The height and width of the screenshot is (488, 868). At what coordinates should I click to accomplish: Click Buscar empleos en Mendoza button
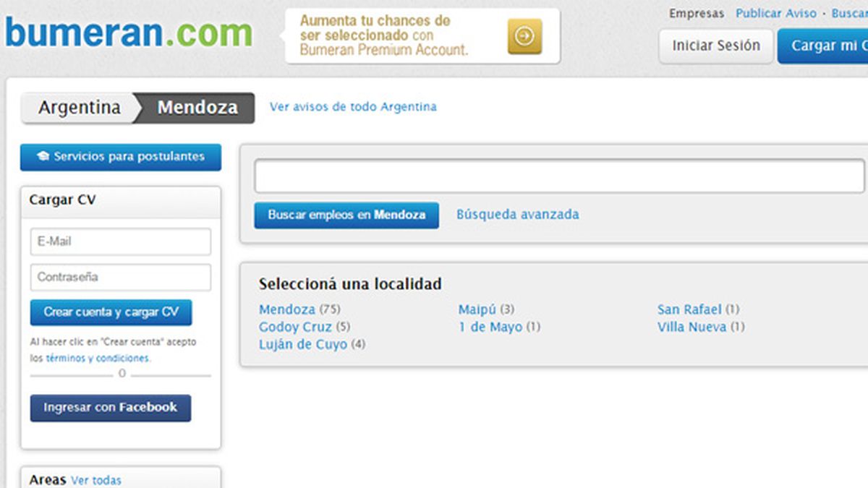click(346, 215)
